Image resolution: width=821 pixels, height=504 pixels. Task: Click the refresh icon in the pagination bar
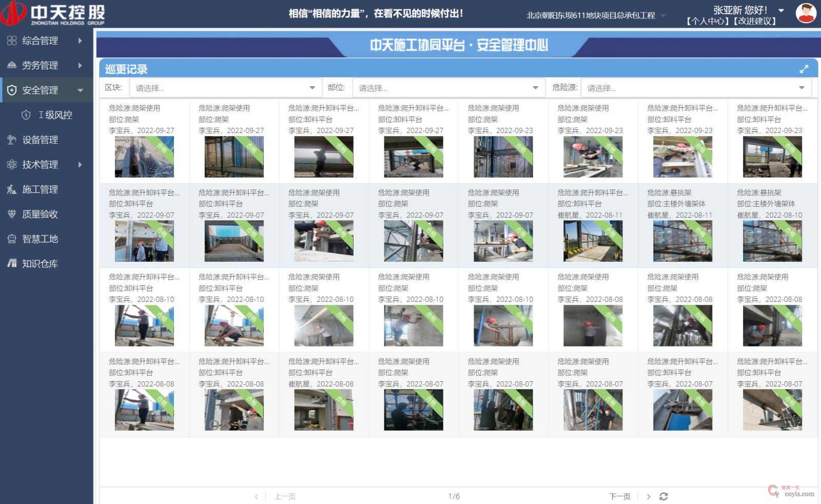[x=664, y=496]
